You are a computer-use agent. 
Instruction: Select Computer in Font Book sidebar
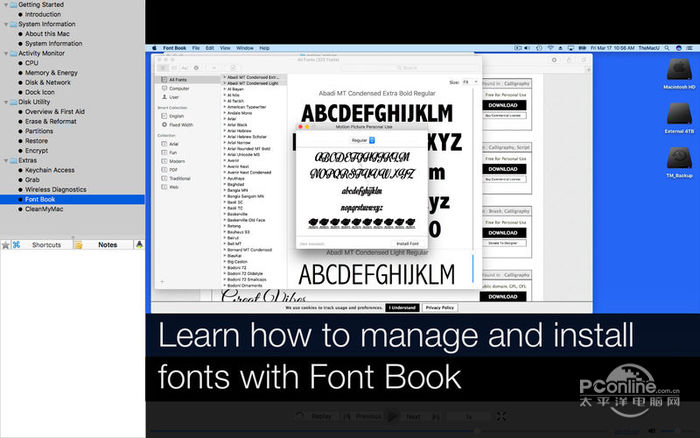tap(179, 88)
